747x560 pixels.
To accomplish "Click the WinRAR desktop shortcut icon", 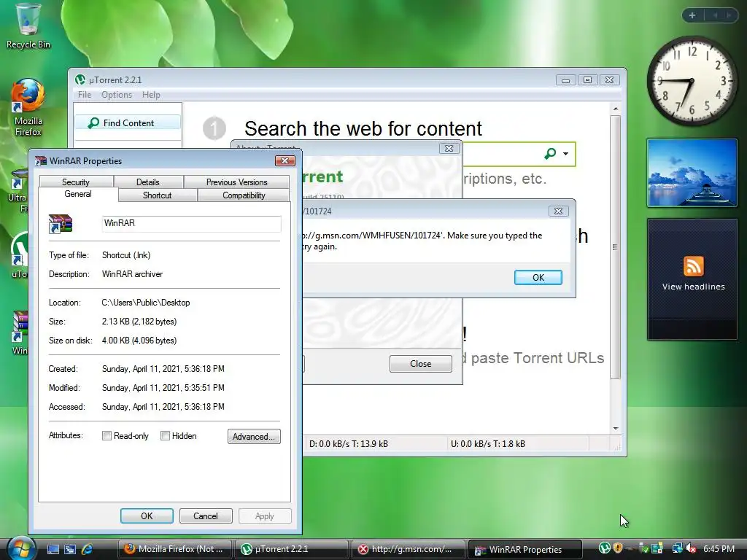I will 20,333.
